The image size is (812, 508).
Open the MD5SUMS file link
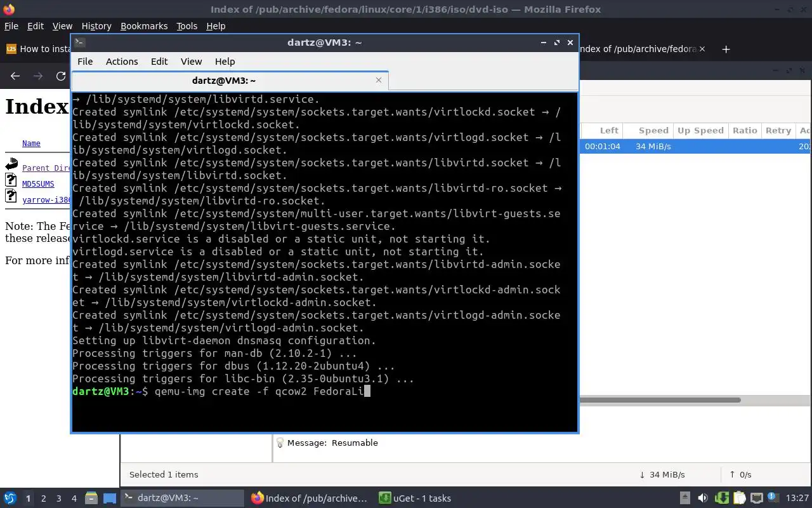38,184
